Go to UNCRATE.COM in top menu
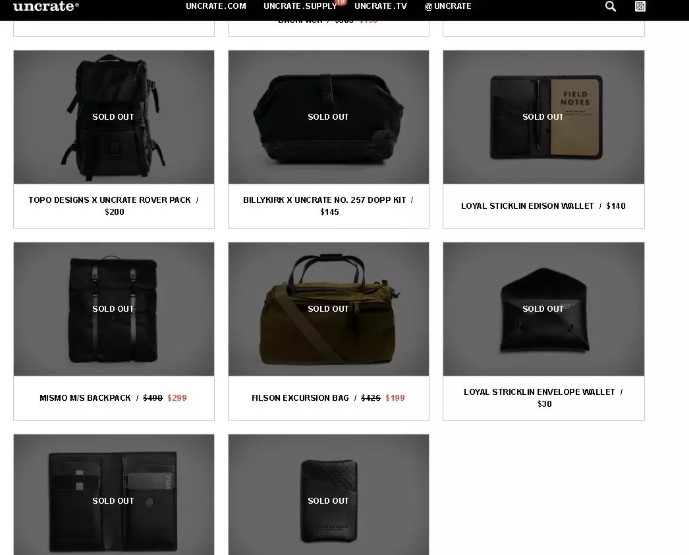This screenshot has height=555, width=689. pyautogui.click(x=216, y=6)
